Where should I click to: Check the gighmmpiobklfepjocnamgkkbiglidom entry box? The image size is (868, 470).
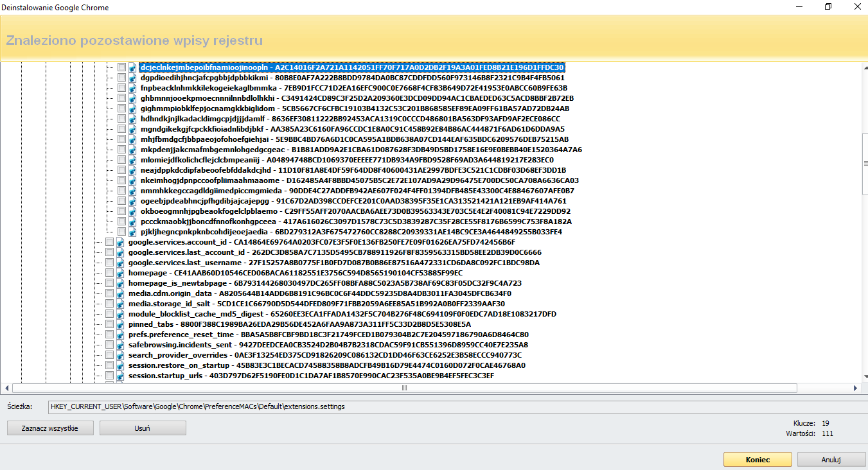click(x=121, y=109)
